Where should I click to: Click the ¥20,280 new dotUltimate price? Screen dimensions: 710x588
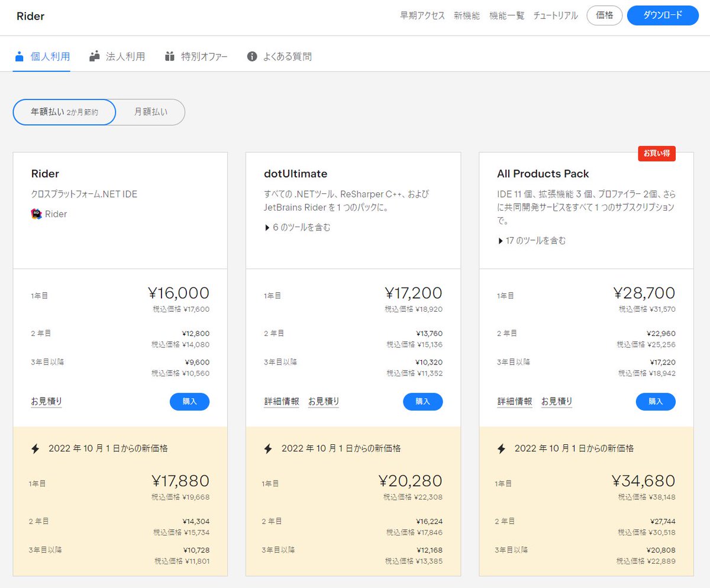coord(411,482)
